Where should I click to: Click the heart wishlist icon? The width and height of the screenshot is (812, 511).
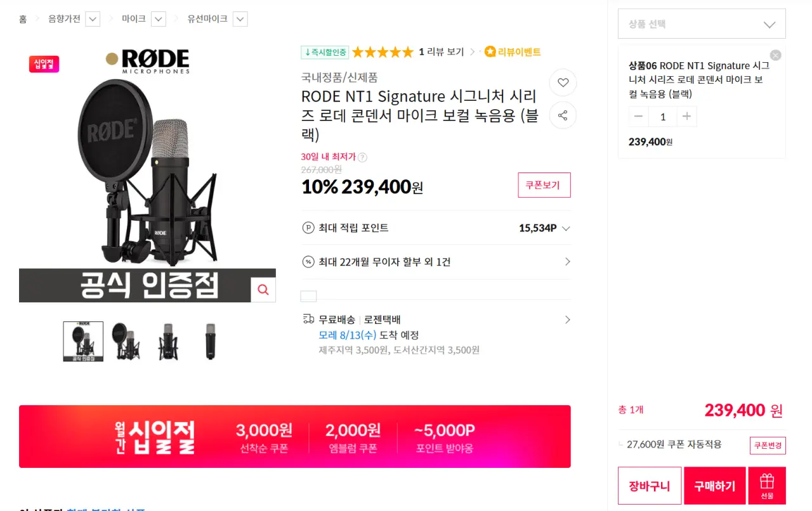[x=563, y=82]
